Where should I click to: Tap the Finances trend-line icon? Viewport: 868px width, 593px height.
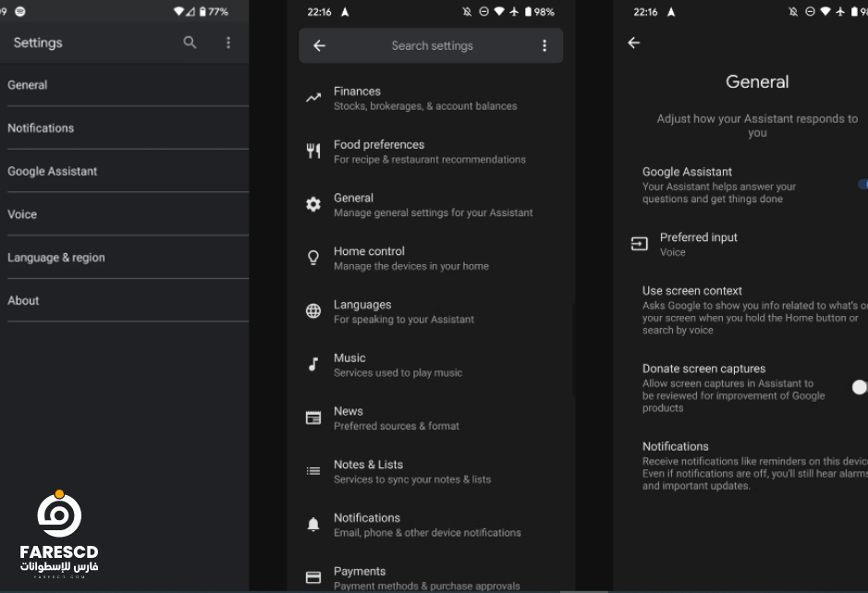pos(313,98)
